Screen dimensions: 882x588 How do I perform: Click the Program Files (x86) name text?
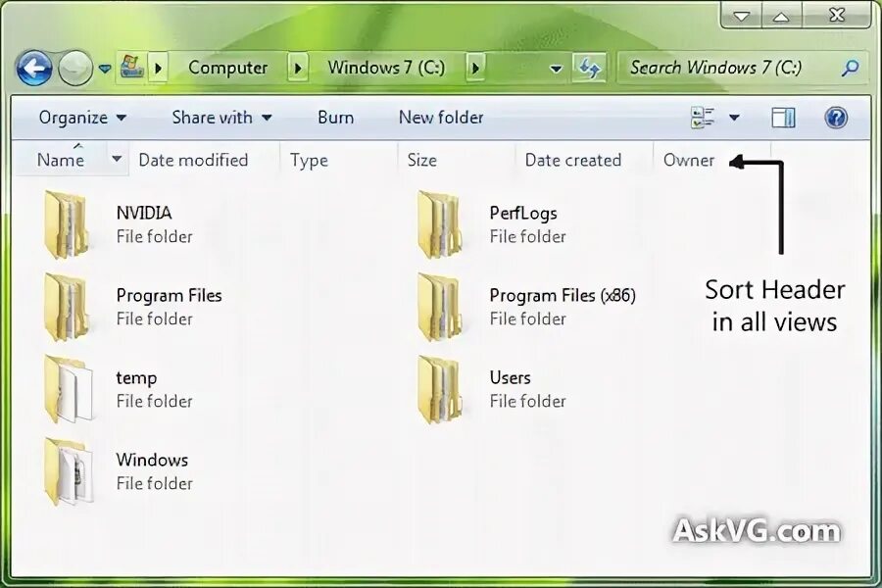tap(563, 295)
